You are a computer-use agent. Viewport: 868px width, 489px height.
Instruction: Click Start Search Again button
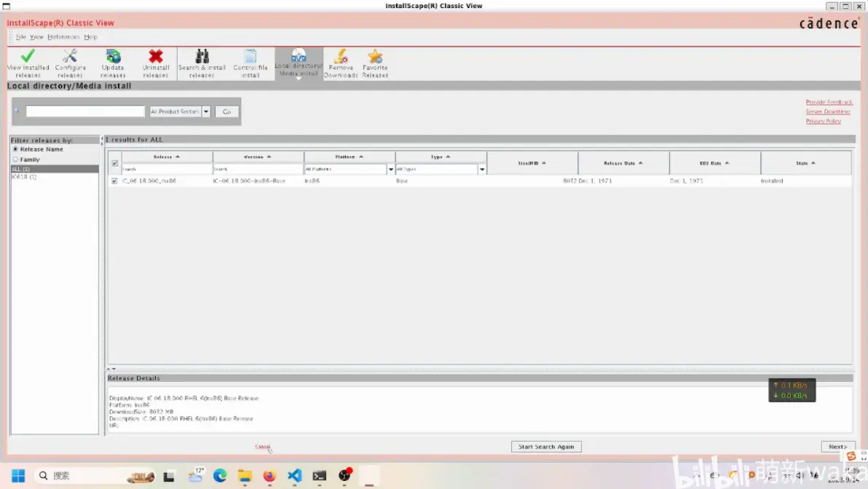(546, 446)
